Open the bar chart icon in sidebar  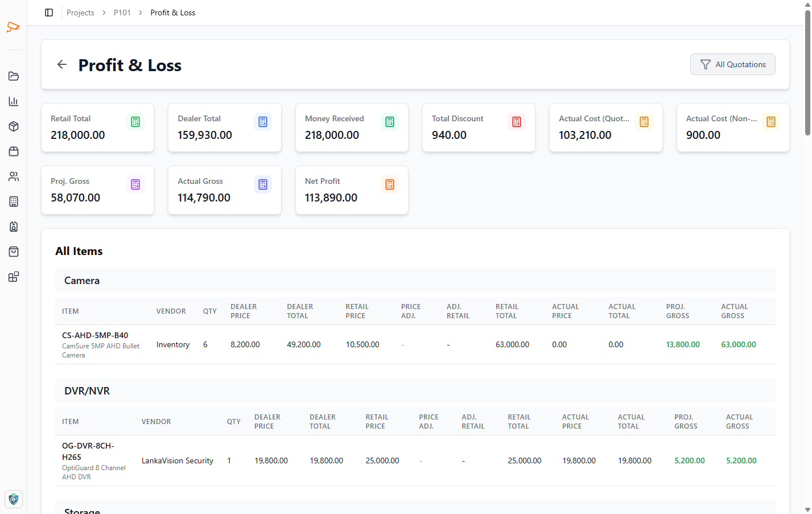tap(14, 101)
